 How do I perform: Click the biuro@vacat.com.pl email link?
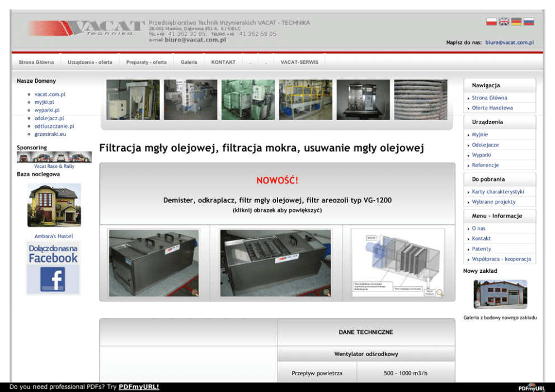(x=509, y=42)
